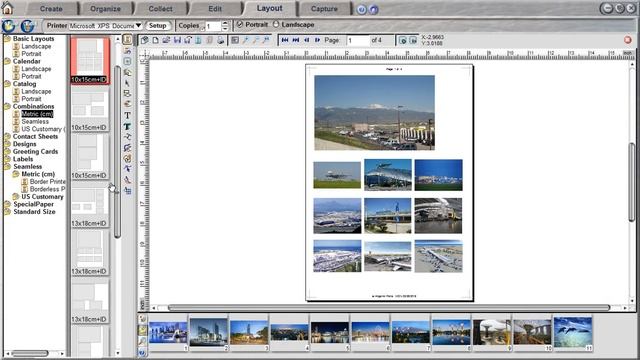Go to the next page

[317, 40]
